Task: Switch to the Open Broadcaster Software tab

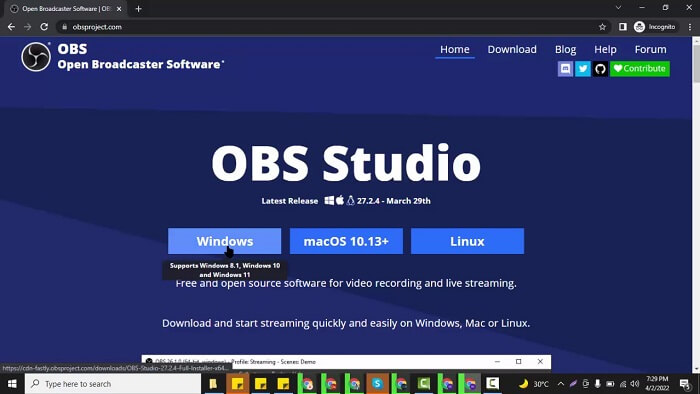Action: pyautogui.click(x=66, y=8)
